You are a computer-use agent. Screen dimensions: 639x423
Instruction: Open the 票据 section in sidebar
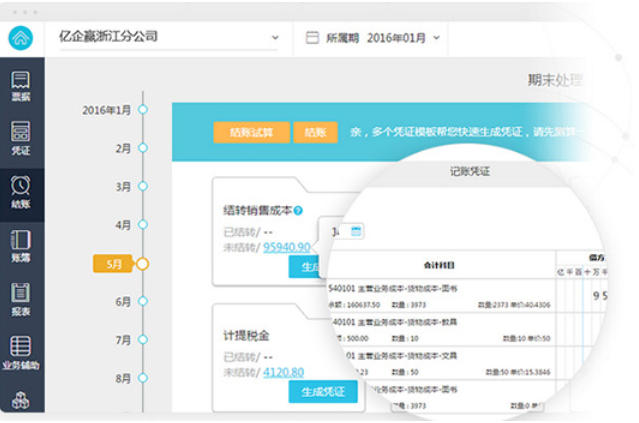point(20,86)
